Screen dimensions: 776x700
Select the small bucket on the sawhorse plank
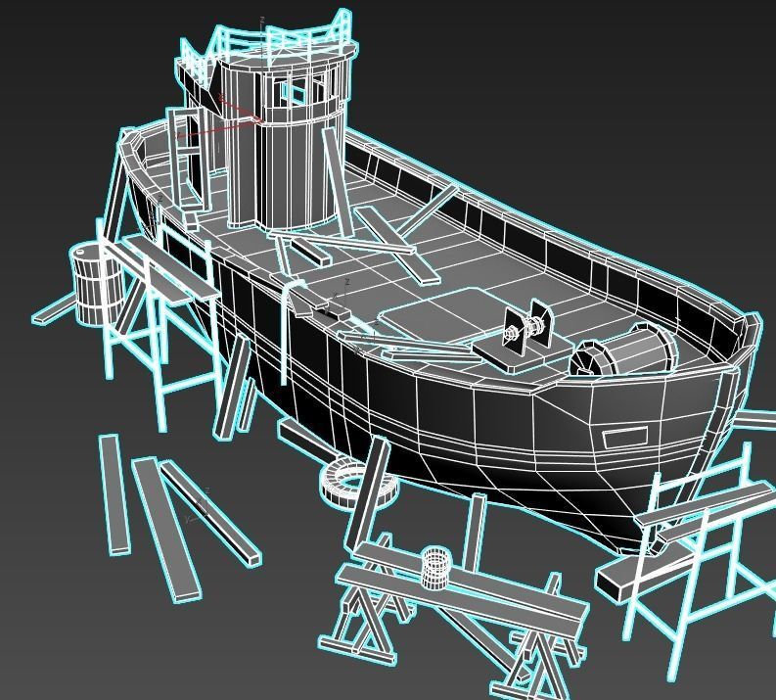(435, 568)
